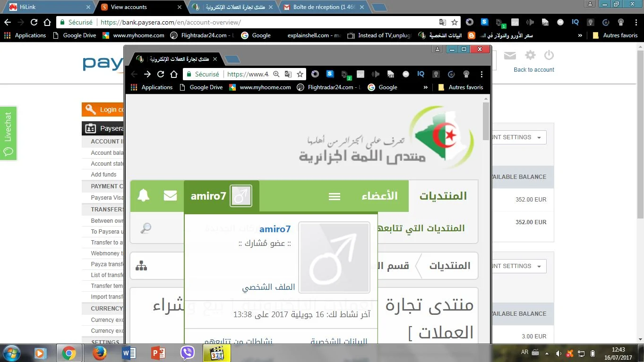
Task: Bookmark page with star in popup window
Action: click(300, 74)
